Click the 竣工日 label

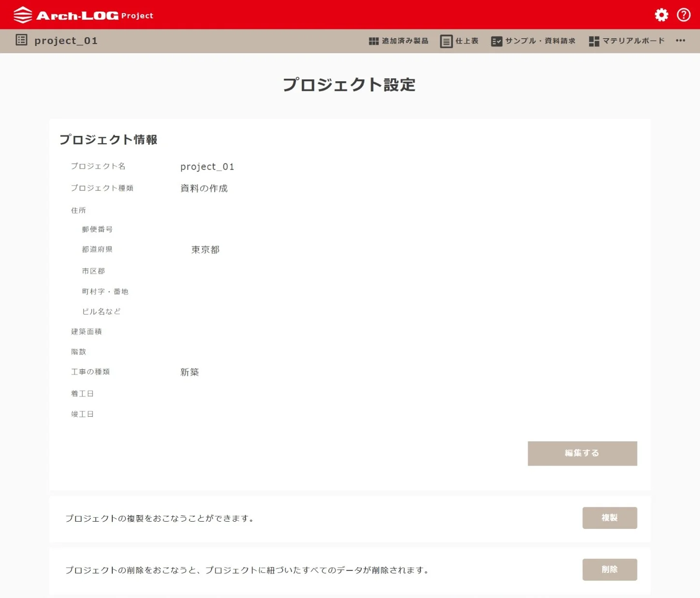(x=82, y=414)
